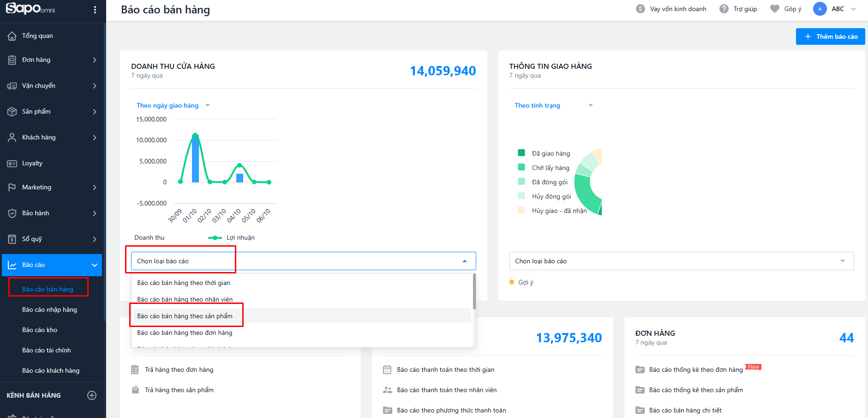This screenshot has height=418, width=868.
Task: Open the Theo tình trạng dropdown
Action: [553, 105]
